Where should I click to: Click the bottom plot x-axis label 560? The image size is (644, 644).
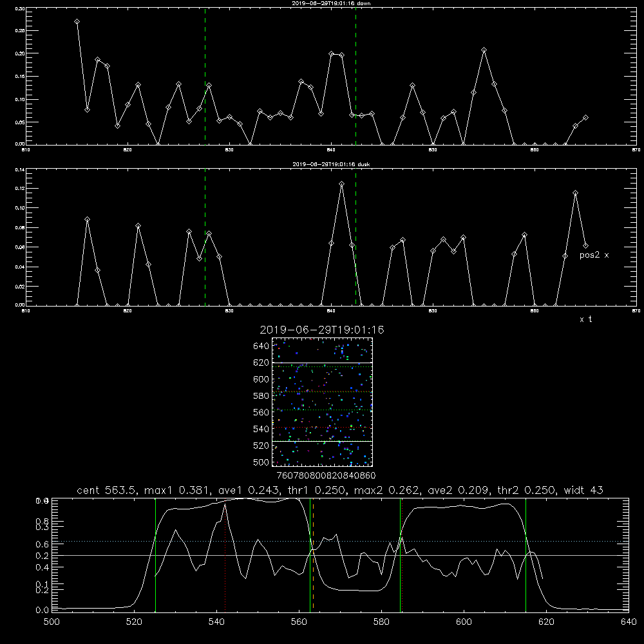click(299, 621)
